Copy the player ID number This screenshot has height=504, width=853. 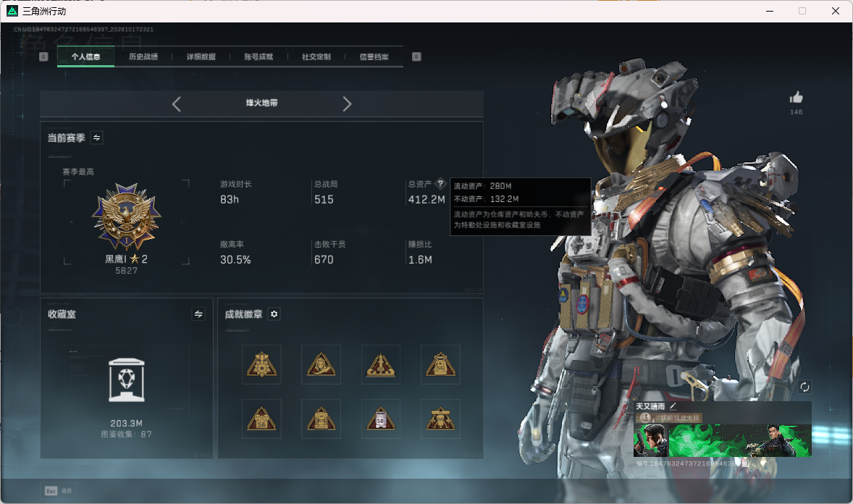(745, 463)
